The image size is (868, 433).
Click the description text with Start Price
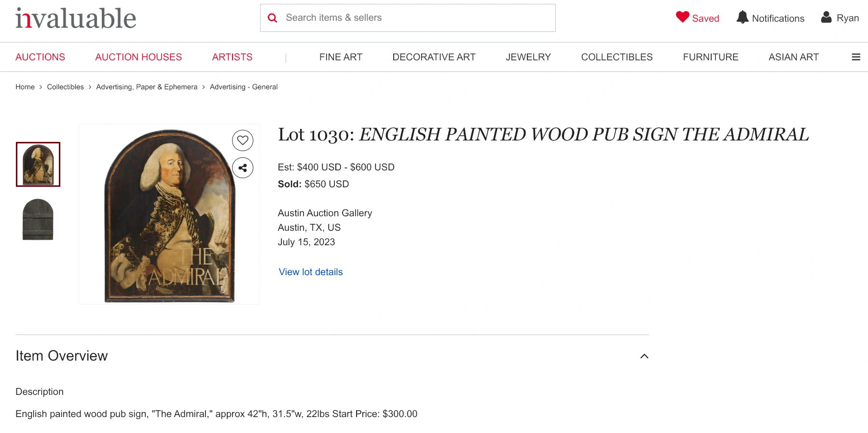216,414
